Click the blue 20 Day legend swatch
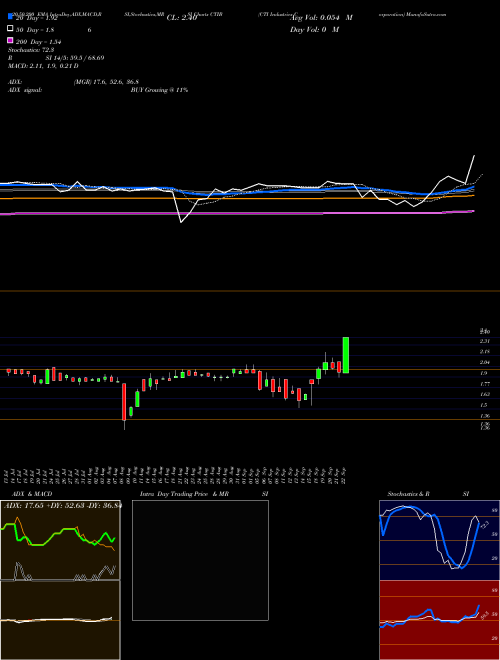The height and width of the screenshot is (660, 500). pyautogui.click(x=11, y=17)
